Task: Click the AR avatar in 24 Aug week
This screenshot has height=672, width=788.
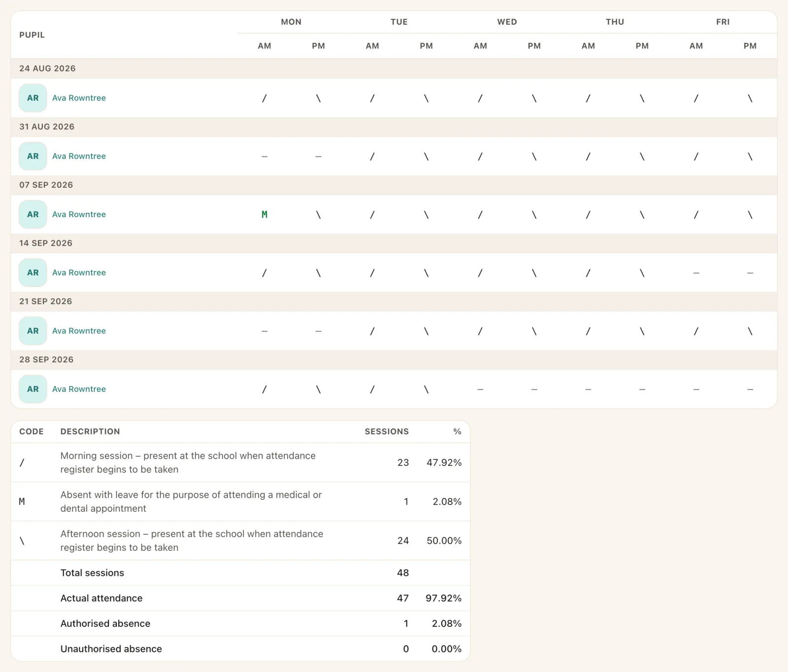Action: tap(33, 98)
